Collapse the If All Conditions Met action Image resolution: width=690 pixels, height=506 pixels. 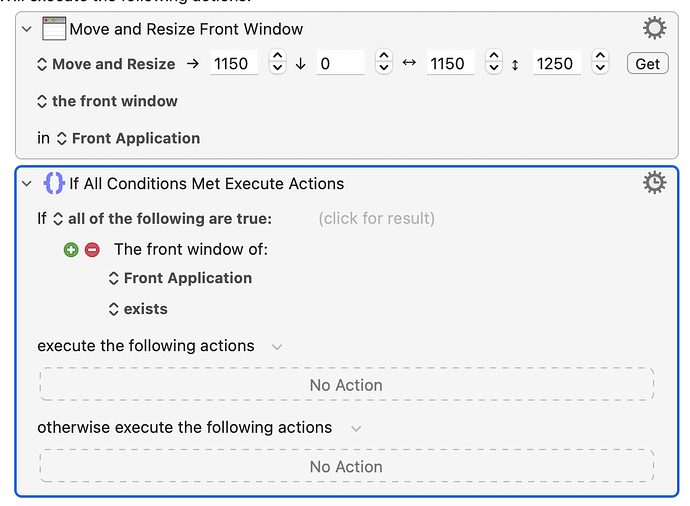pyautogui.click(x=27, y=184)
